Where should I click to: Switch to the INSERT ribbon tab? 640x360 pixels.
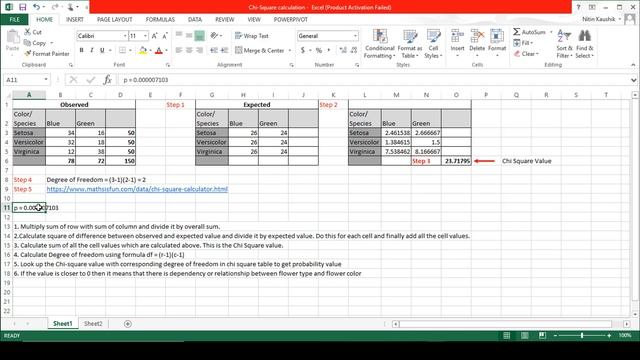pos(75,19)
